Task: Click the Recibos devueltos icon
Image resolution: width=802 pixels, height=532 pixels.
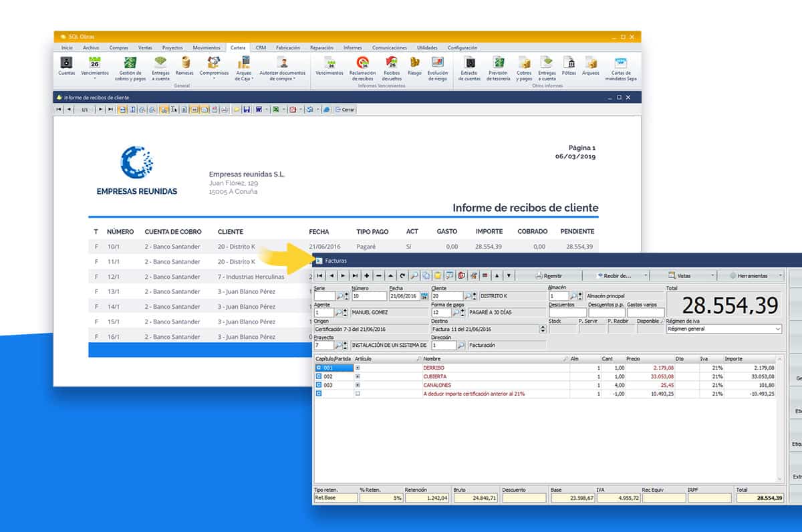Action: tap(392, 64)
